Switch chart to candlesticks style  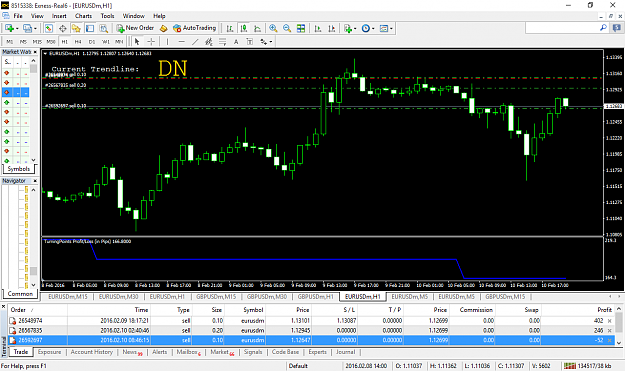pos(244,28)
